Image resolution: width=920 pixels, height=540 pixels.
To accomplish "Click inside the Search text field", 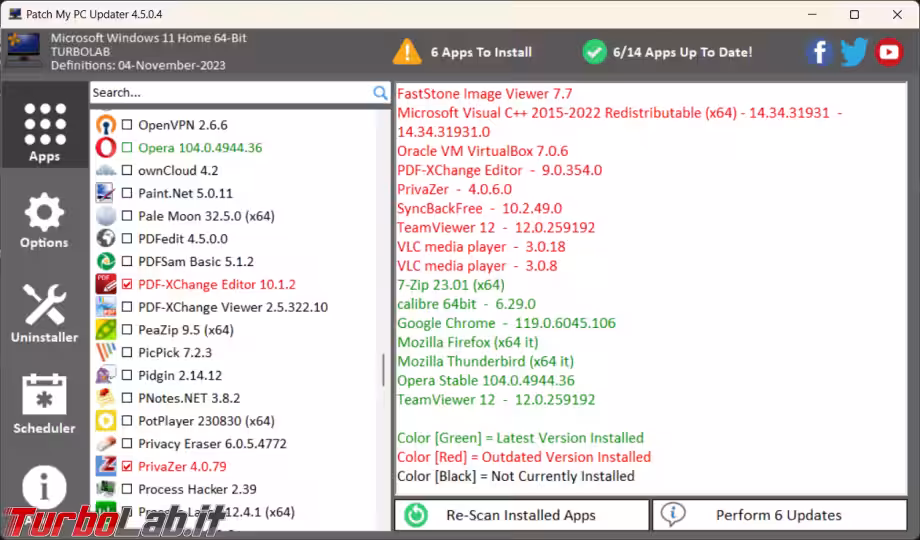I will pyautogui.click(x=230, y=93).
